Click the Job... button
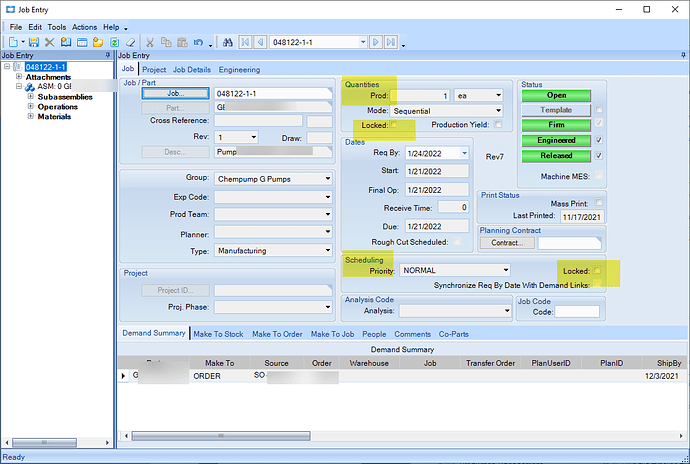This screenshot has width=690, height=464. click(x=176, y=93)
